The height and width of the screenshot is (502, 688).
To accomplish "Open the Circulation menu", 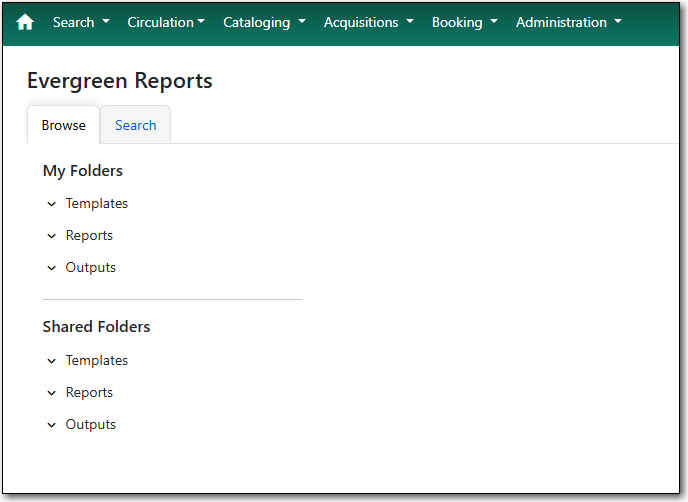I will point(166,22).
